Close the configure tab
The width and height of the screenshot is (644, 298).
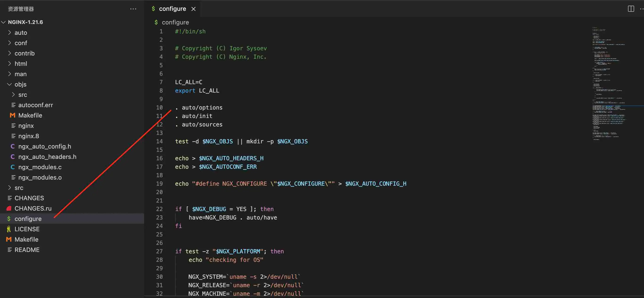[193, 9]
